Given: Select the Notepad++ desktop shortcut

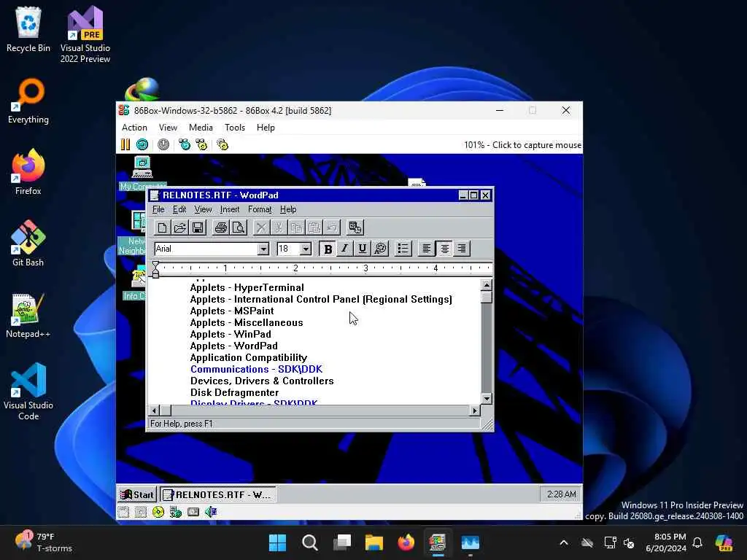Looking at the screenshot, I should pos(28,315).
